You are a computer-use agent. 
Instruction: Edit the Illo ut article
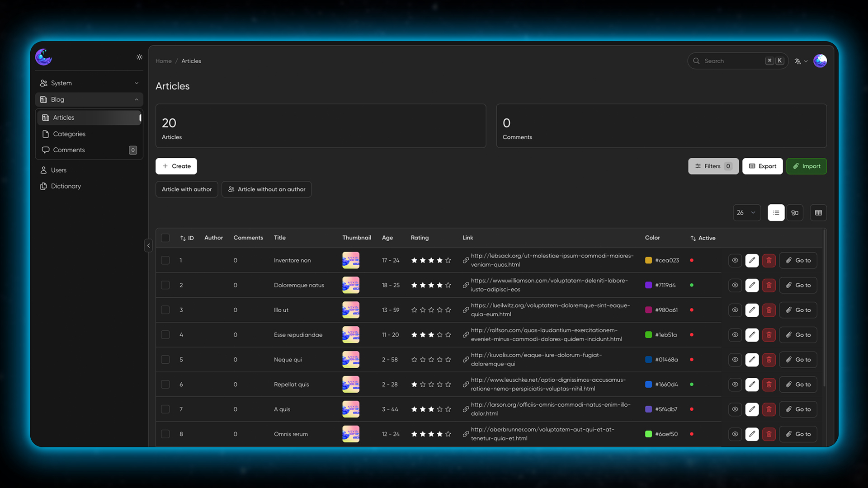point(752,310)
